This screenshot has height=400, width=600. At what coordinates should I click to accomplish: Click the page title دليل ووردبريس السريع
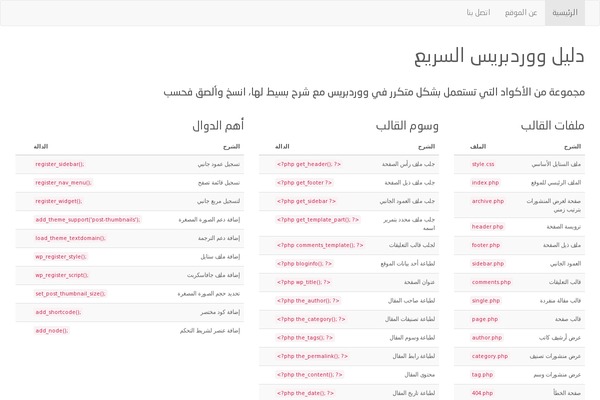pyautogui.click(x=499, y=56)
